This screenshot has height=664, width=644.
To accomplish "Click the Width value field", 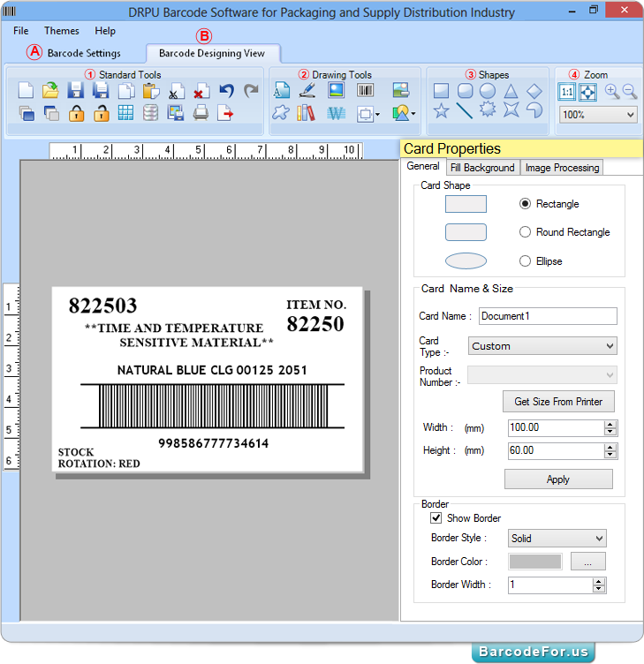I will [557, 427].
